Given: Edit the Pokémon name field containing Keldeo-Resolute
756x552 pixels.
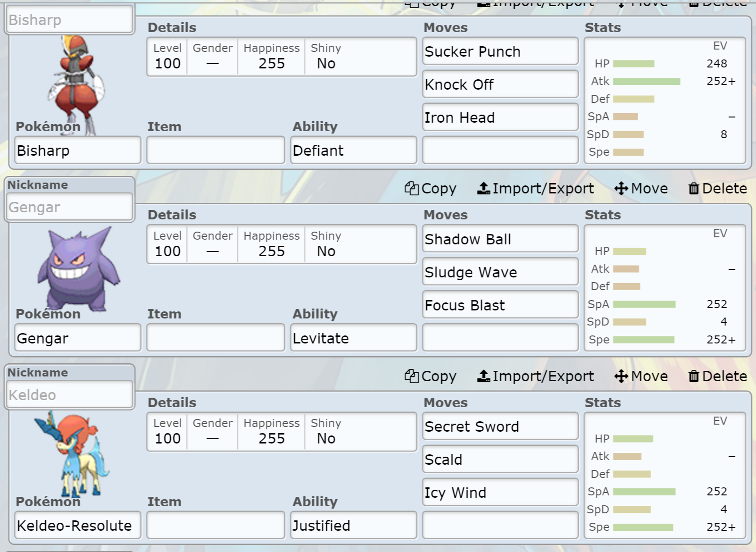Looking at the screenshot, I should (78, 525).
